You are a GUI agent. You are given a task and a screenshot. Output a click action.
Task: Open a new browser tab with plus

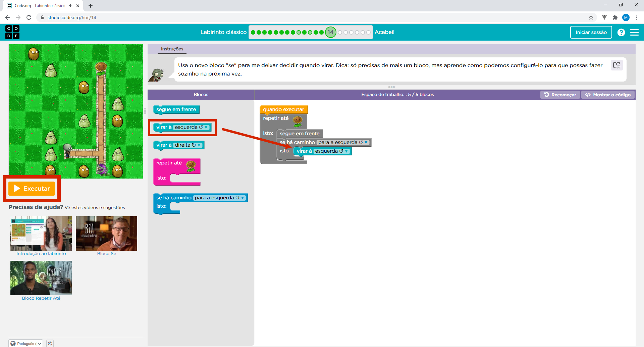91,6
